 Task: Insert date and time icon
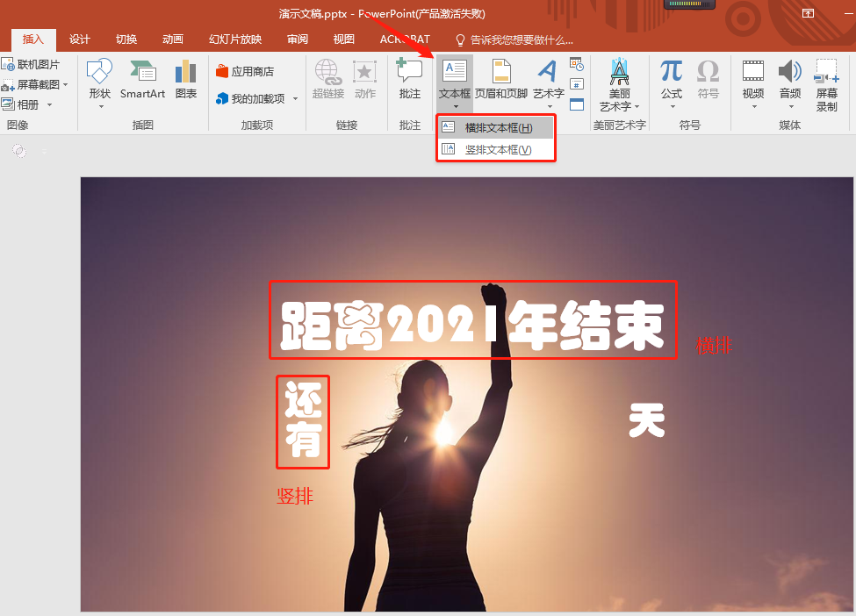point(577,64)
